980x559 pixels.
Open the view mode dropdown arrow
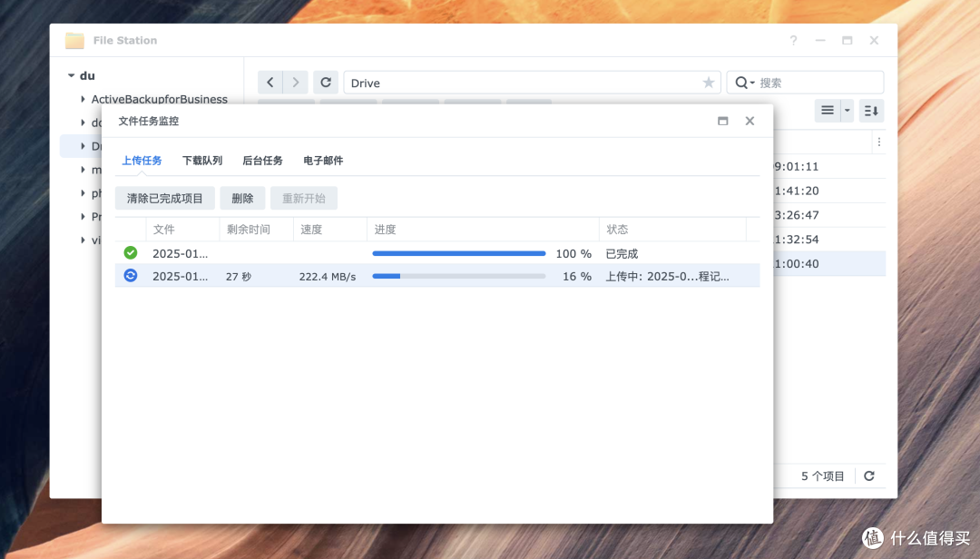(848, 111)
